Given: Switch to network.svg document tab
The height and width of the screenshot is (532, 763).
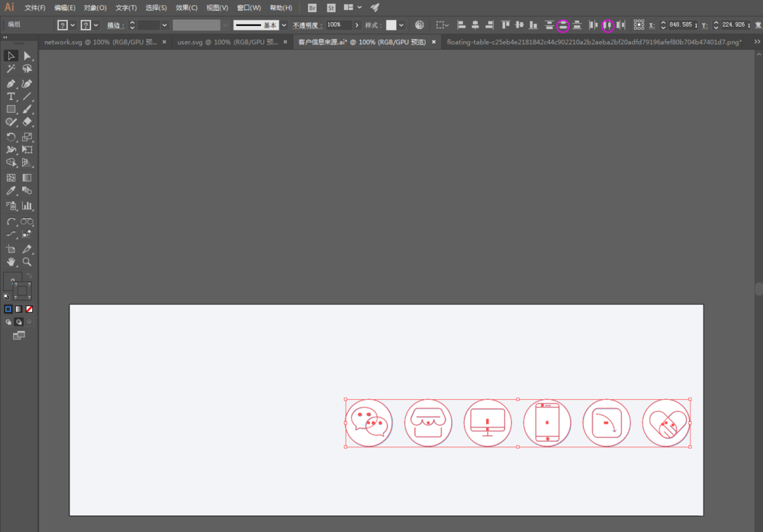Looking at the screenshot, I should point(100,42).
